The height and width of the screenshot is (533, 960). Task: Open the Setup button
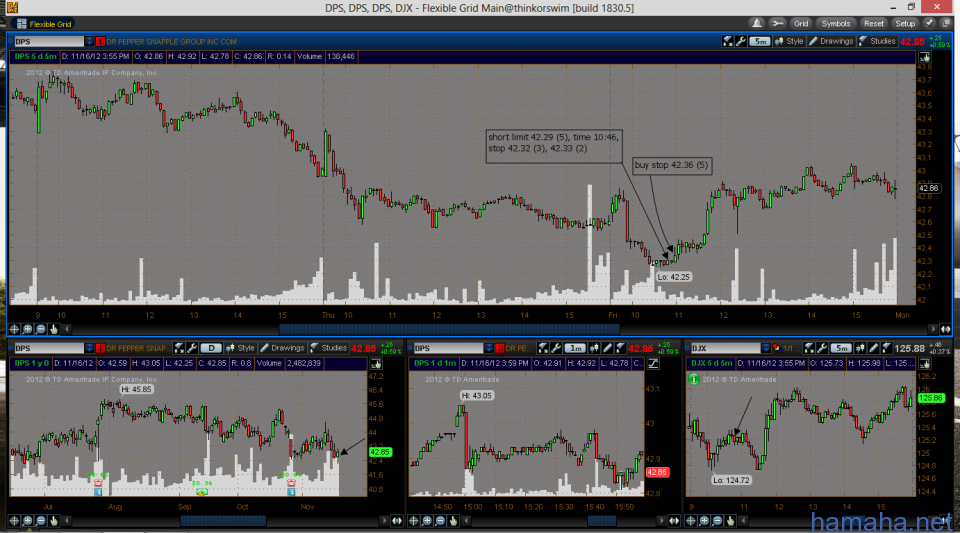click(905, 23)
